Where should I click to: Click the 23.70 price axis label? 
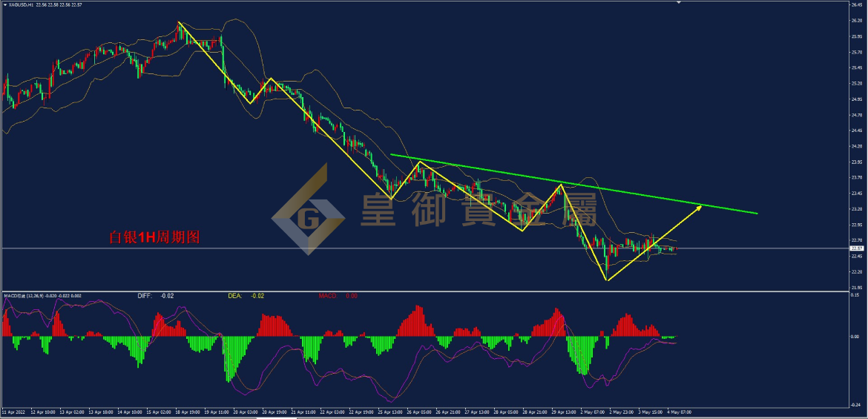click(857, 177)
